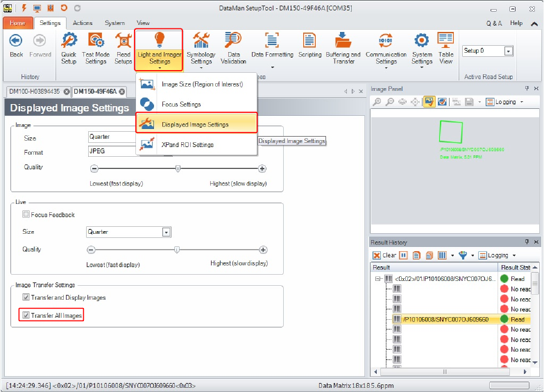Open Light and Imager Settings ribbon button
544x392 pixels.
pyautogui.click(x=160, y=50)
